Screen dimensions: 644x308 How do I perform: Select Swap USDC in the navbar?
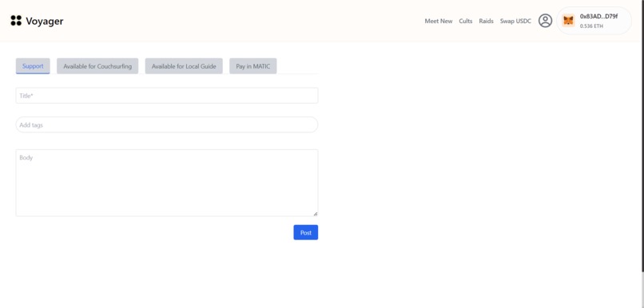(x=515, y=21)
